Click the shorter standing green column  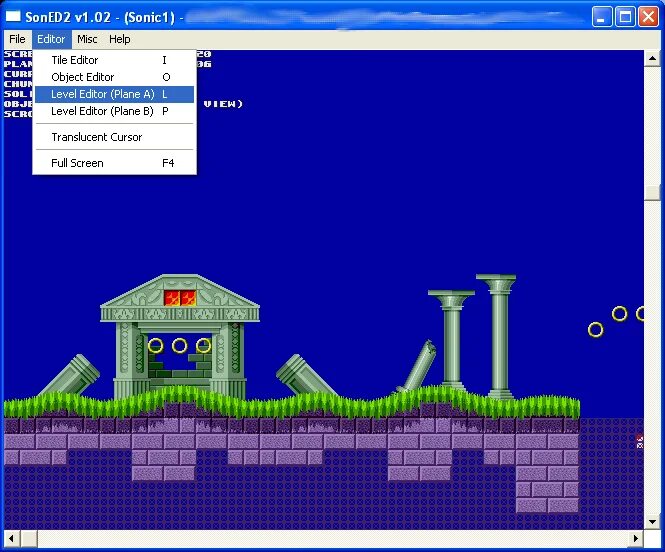point(452,339)
